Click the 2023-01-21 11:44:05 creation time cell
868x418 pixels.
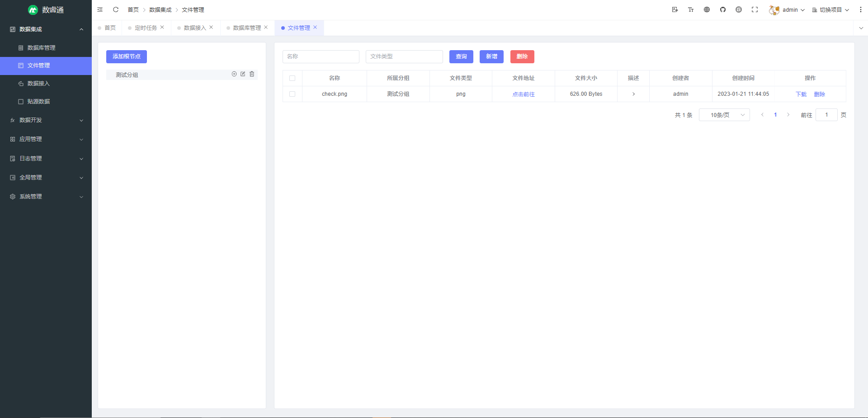click(x=743, y=94)
